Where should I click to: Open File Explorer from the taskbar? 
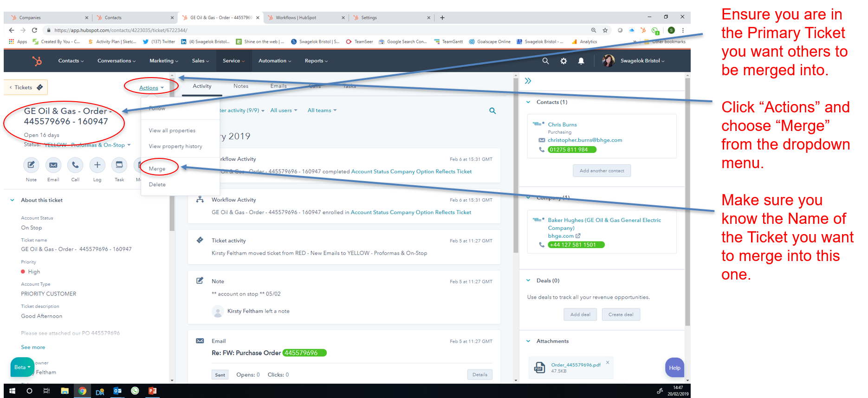[65, 391]
